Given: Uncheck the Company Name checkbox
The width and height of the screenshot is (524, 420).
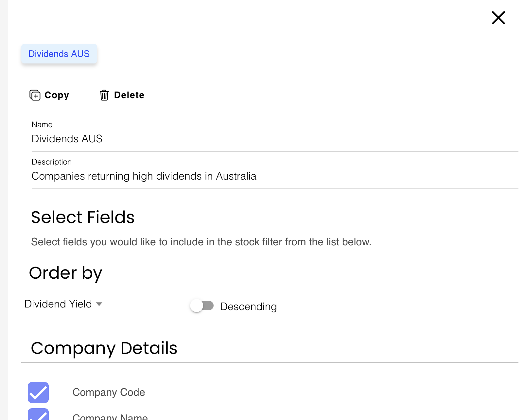Looking at the screenshot, I should [38, 415].
